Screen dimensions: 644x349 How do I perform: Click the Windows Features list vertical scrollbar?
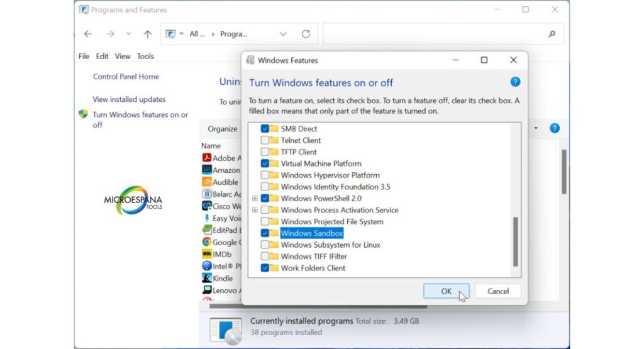[516, 241]
